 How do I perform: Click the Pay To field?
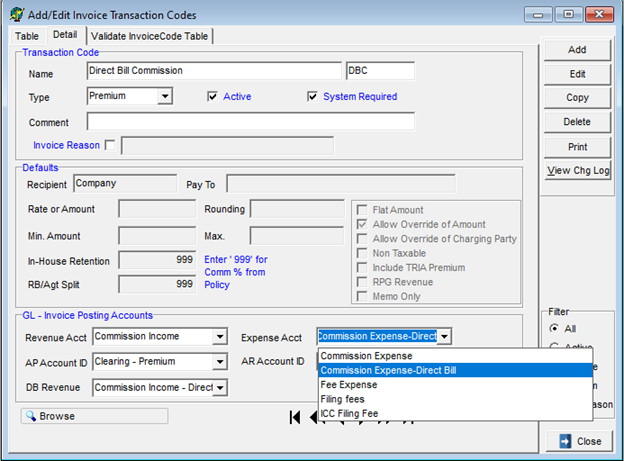341,184
